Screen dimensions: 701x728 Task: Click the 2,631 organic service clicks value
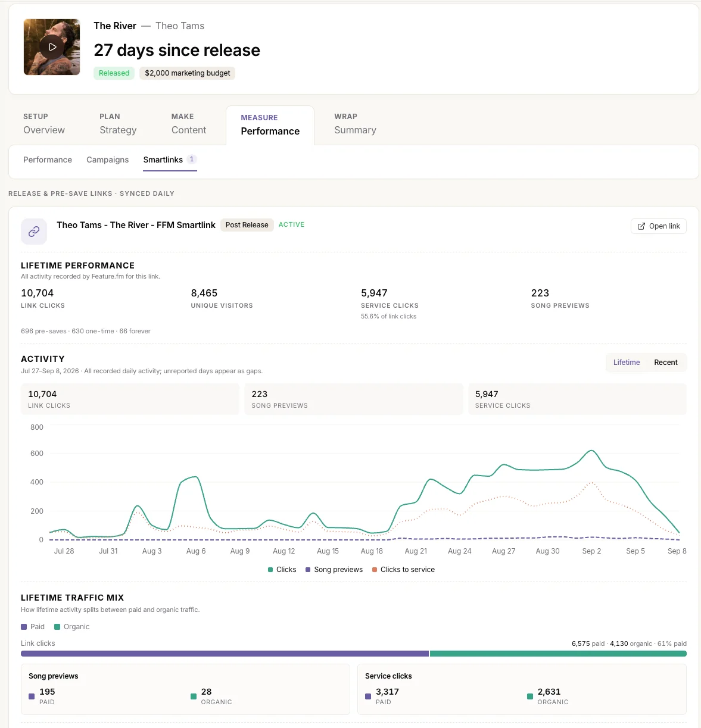[x=549, y=692]
